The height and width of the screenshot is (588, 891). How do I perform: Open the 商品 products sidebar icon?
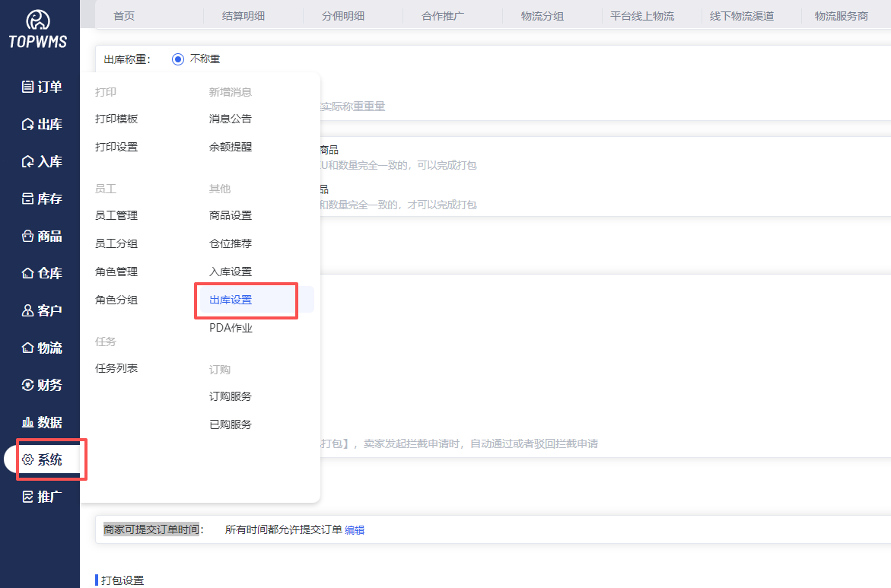pyautogui.click(x=28, y=236)
